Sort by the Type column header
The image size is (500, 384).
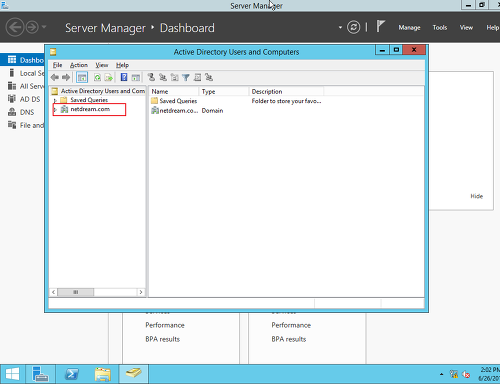[224, 91]
